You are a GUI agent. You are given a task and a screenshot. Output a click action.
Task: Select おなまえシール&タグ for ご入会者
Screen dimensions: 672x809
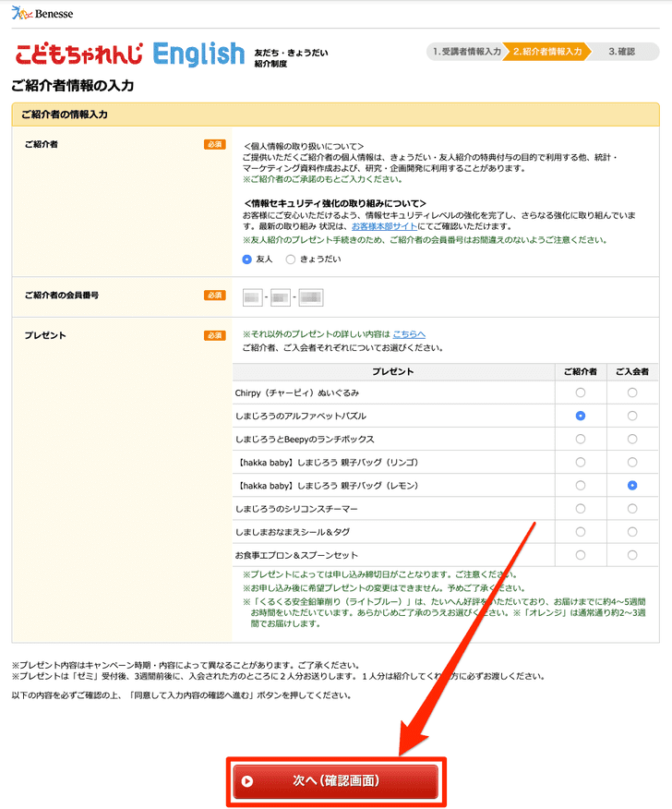pos(632,533)
